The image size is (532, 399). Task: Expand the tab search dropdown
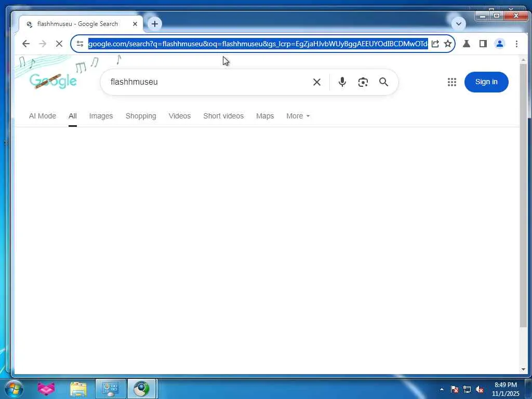click(459, 24)
